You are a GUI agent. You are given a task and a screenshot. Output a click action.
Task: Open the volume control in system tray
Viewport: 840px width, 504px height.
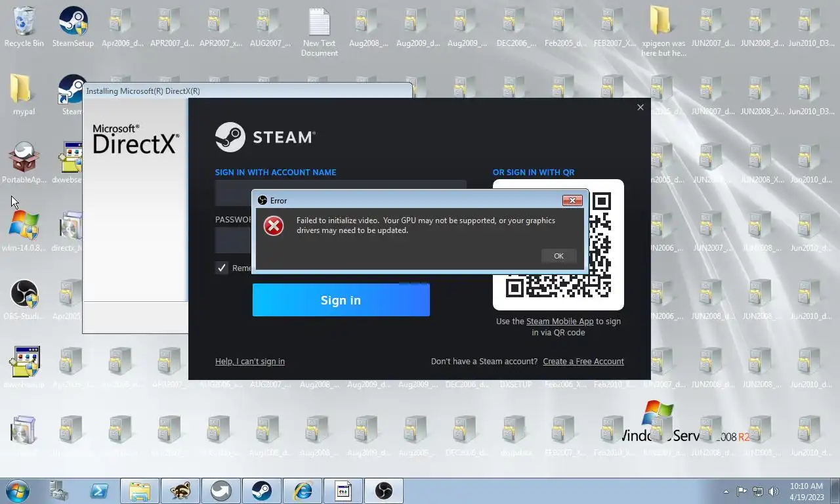pos(774,492)
